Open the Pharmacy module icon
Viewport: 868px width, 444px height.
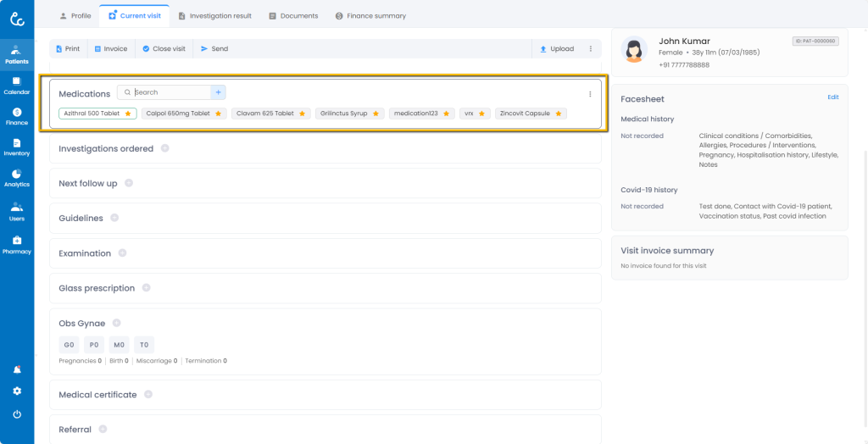16,244
